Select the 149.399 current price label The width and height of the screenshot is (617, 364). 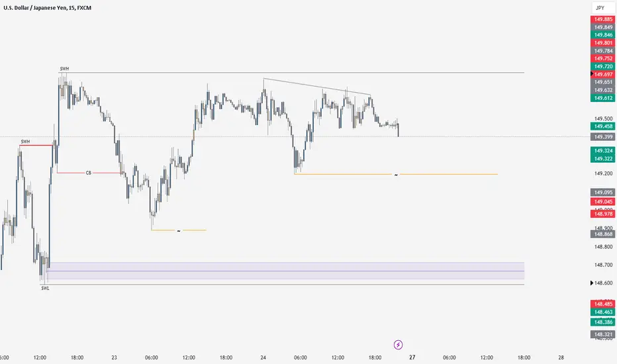[x=602, y=137]
